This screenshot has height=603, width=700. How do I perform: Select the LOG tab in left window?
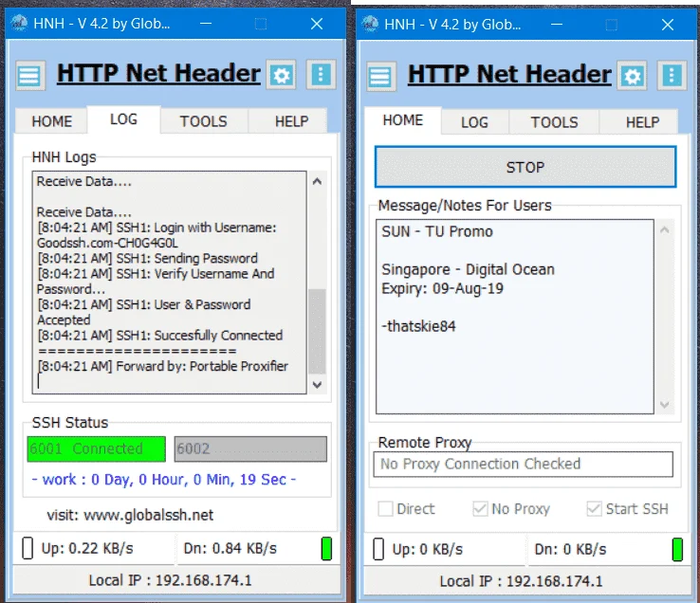click(123, 119)
